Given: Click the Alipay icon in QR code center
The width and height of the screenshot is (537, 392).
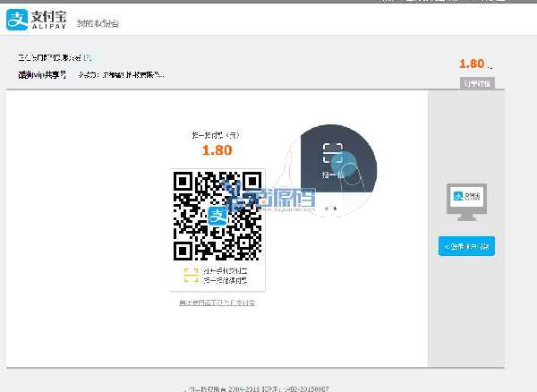Looking at the screenshot, I should click(x=217, y=216).
